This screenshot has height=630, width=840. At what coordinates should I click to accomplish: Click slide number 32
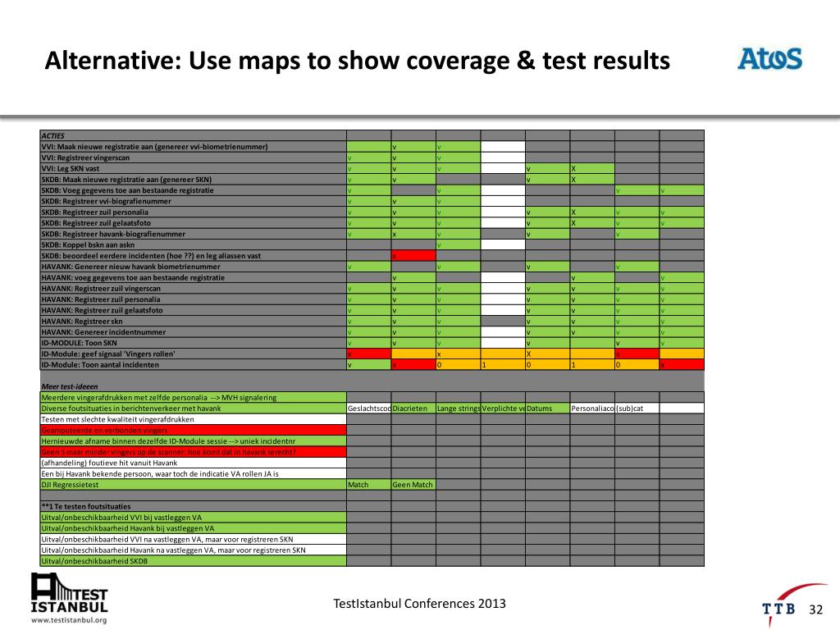click(816, 609)
